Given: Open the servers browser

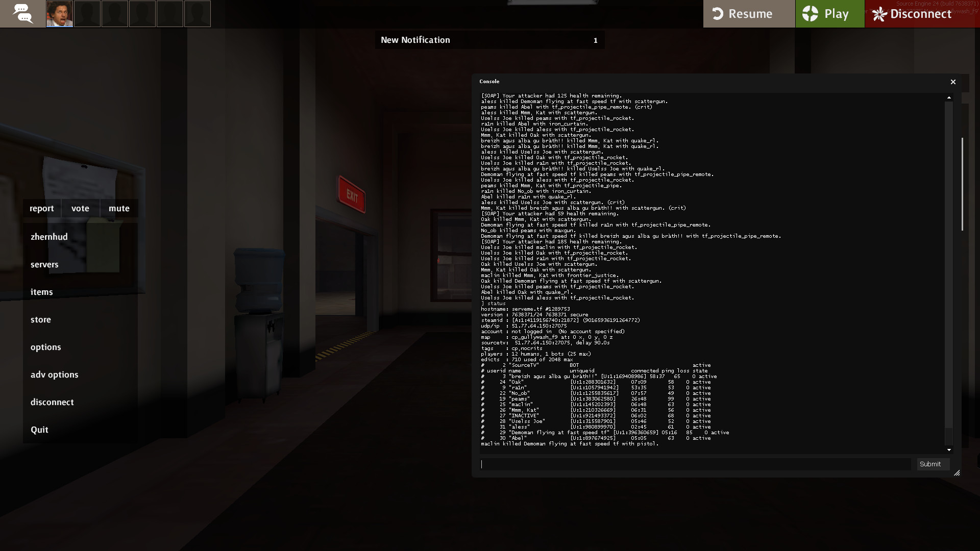Looking at the screenshot, I should (44, 264).
